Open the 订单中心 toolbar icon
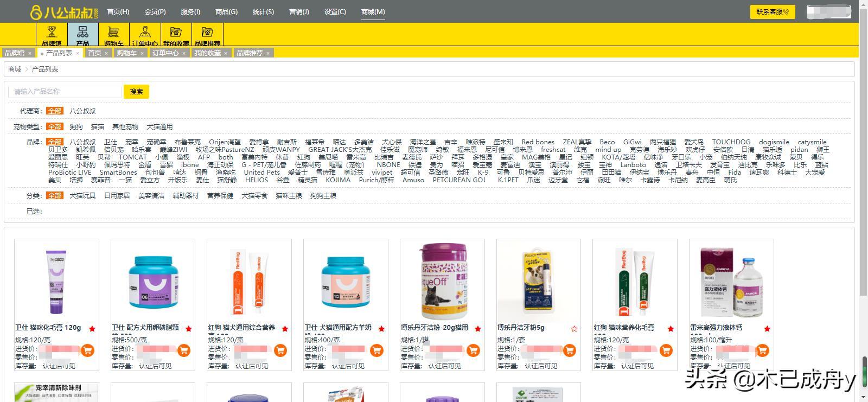This screenshot has height=402, width=868. click(145, 35)
